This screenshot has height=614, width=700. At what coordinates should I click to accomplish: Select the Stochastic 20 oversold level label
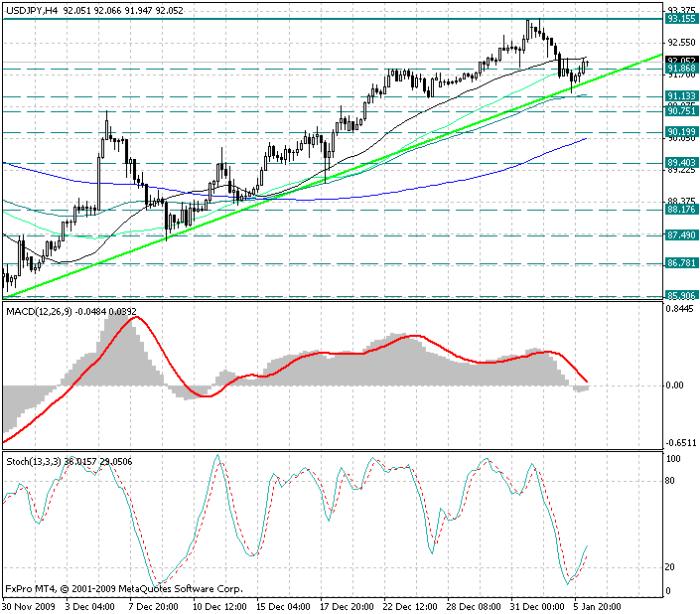(x=673, y=567)
